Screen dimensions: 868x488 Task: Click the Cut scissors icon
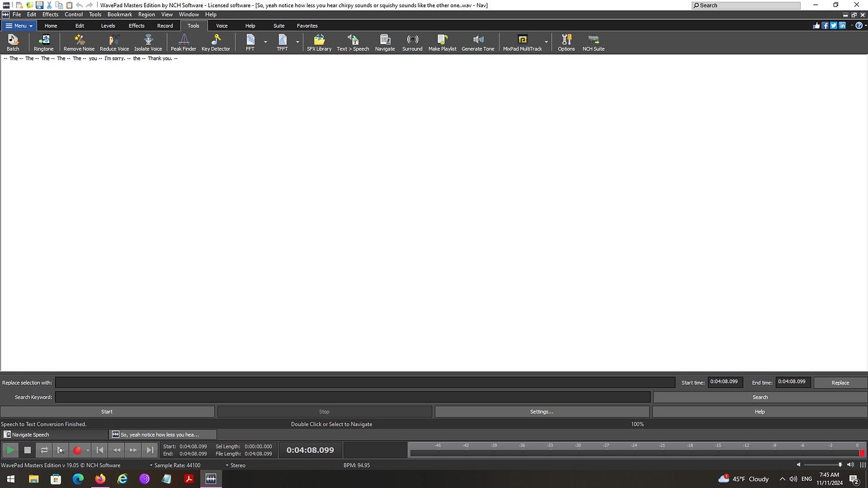49,5
